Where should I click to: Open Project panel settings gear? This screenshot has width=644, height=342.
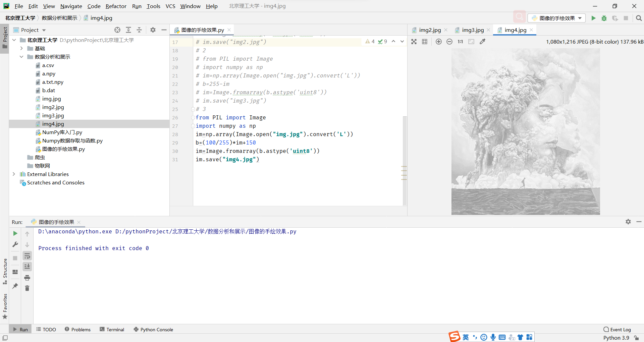[x=153, y=30]
